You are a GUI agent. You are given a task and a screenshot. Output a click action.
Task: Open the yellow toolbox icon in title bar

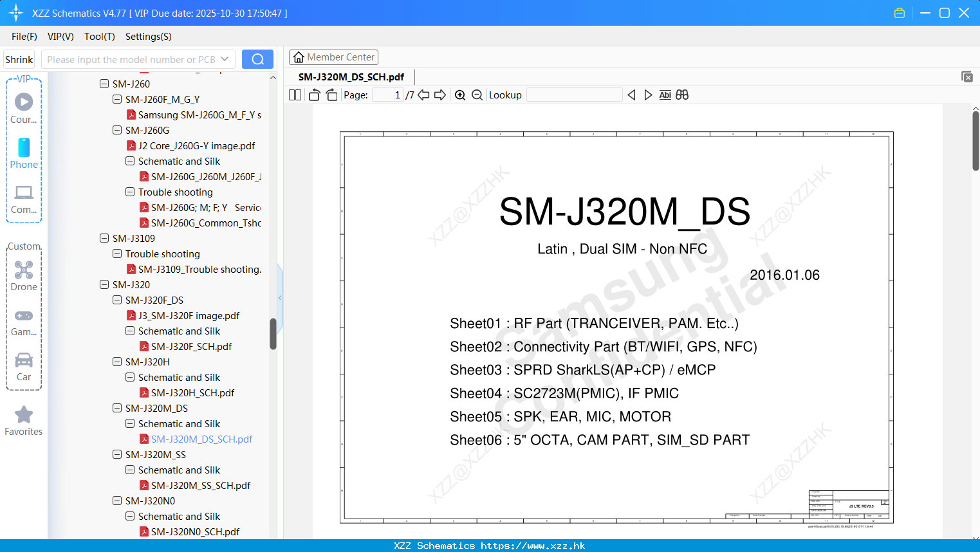[x=900, y=13]
